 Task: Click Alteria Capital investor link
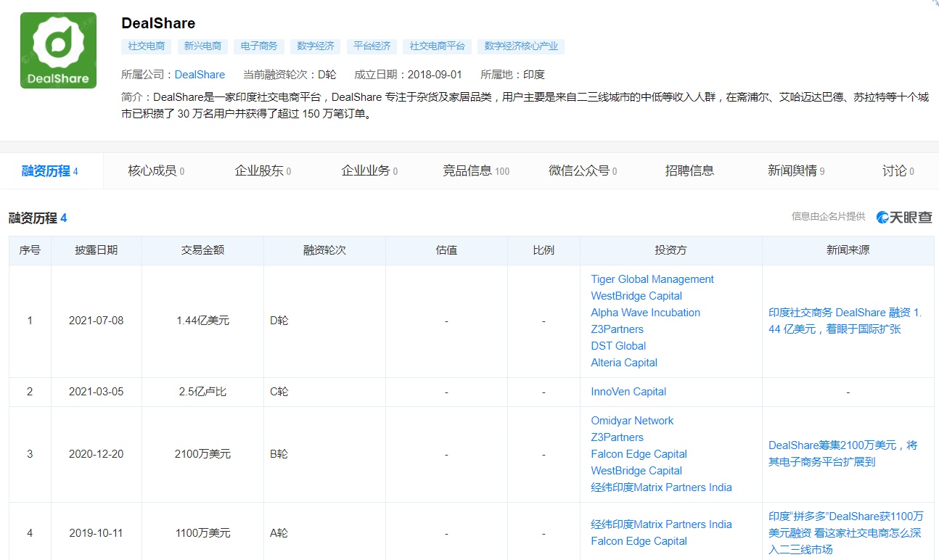pyautogui.click(x=623, y=363)
